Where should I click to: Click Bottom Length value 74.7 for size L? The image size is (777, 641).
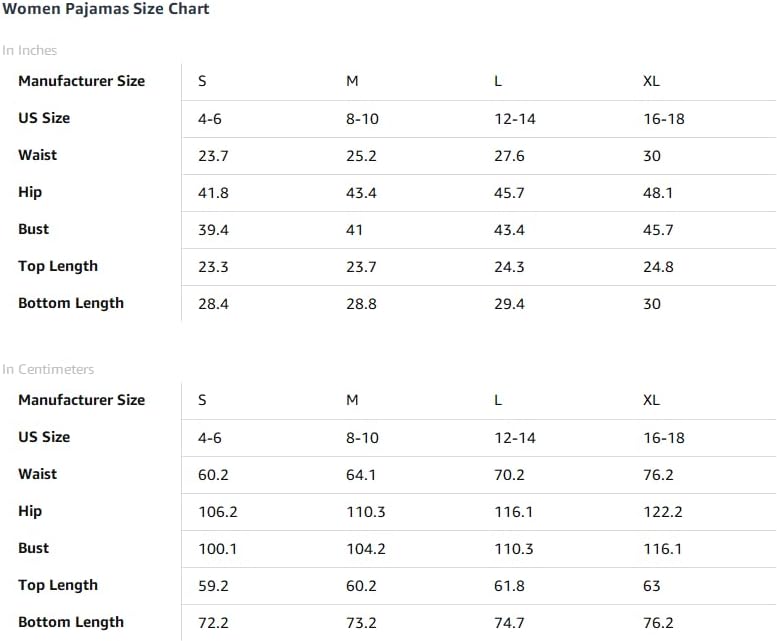[509, 623]
